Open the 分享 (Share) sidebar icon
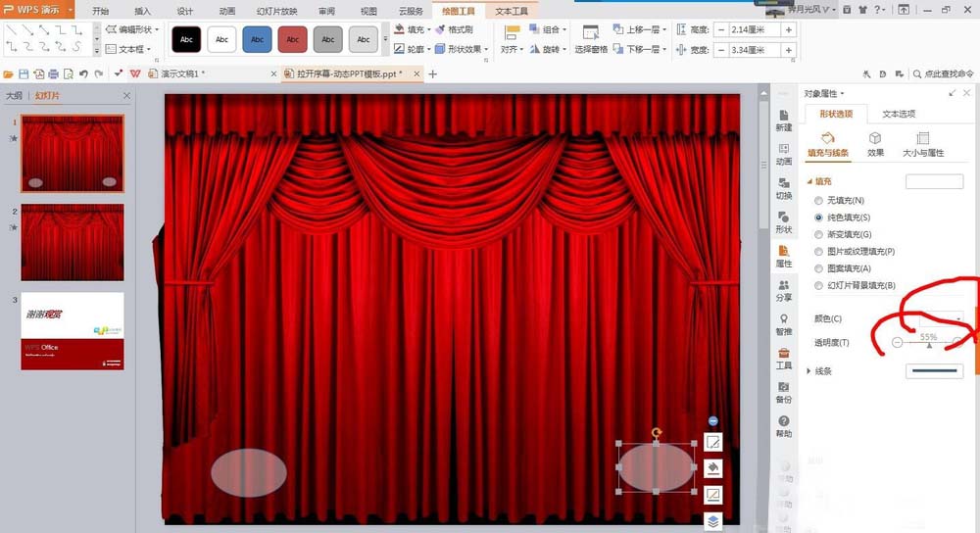 click(x=783, y=290)
